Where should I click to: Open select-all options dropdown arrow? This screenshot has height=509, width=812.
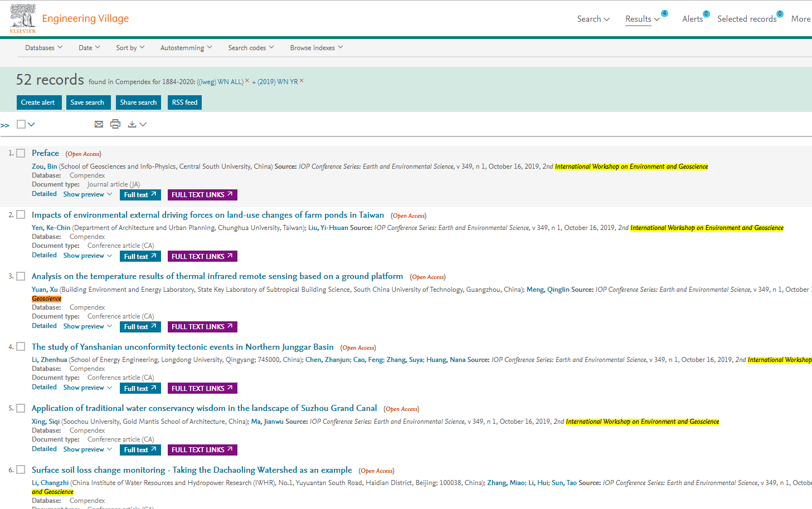[32, 124]
